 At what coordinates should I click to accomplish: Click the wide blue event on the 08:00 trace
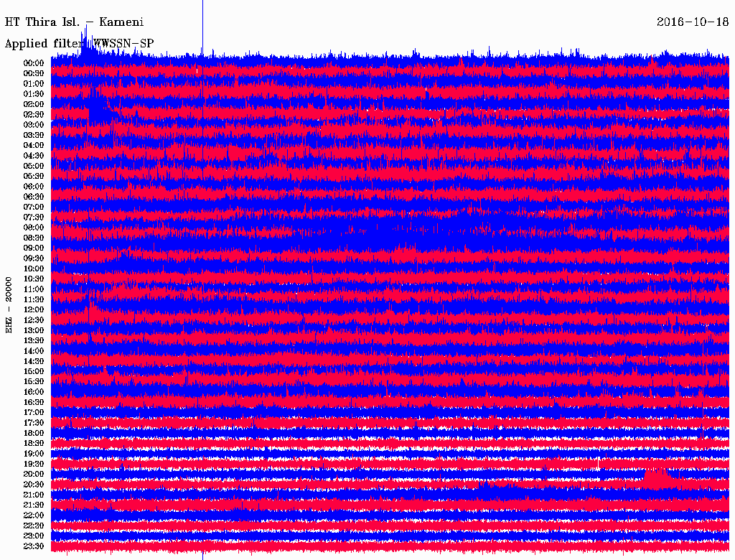(373, 231)
